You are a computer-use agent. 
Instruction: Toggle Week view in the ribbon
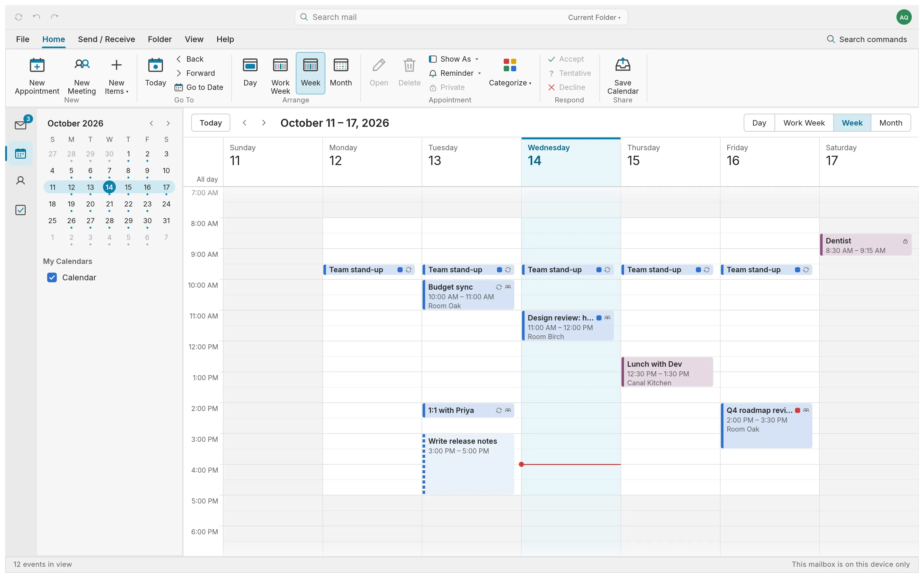311,73
